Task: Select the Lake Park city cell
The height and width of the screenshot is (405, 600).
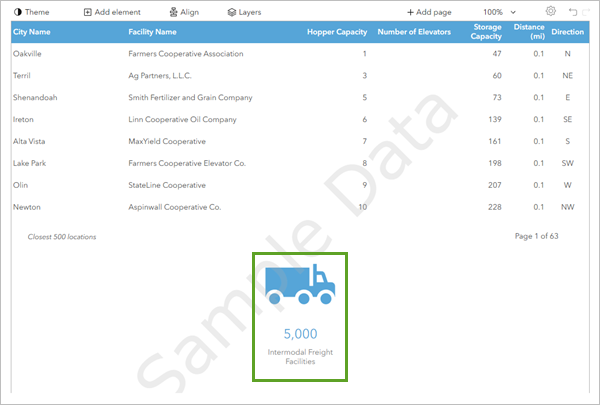Action: point(29,163)
